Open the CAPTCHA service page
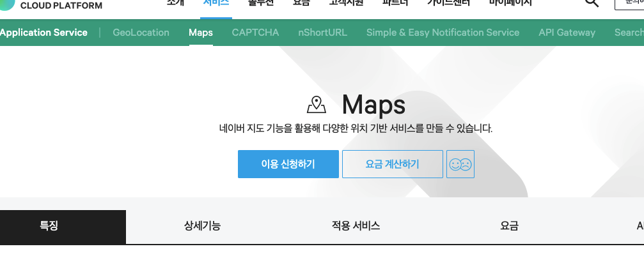 [x=255, y=33]
